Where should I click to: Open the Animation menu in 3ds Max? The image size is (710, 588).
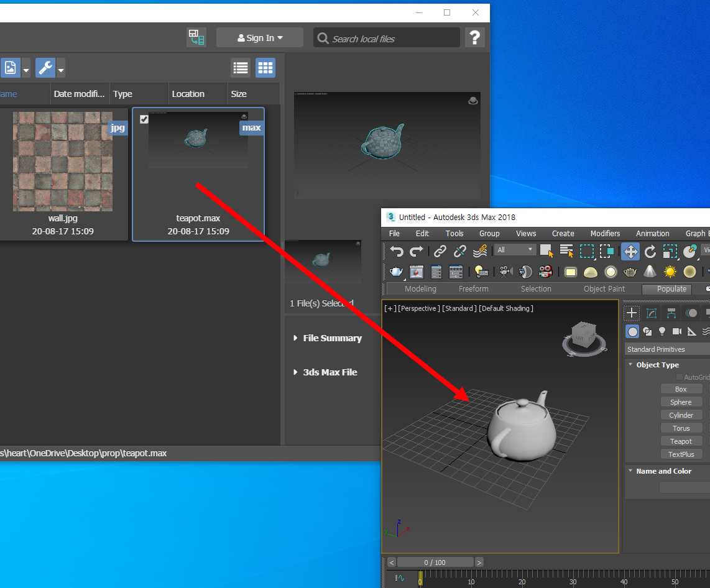(653, 234)
